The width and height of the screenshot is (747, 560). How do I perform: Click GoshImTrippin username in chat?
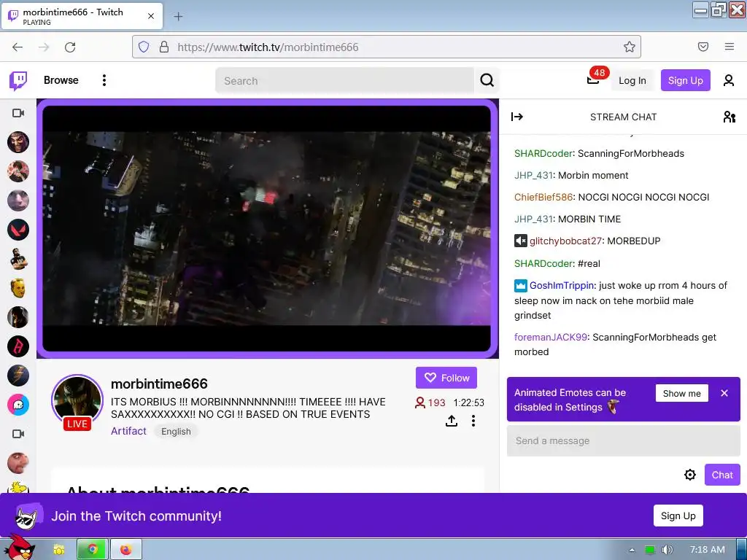pos(562,285)
